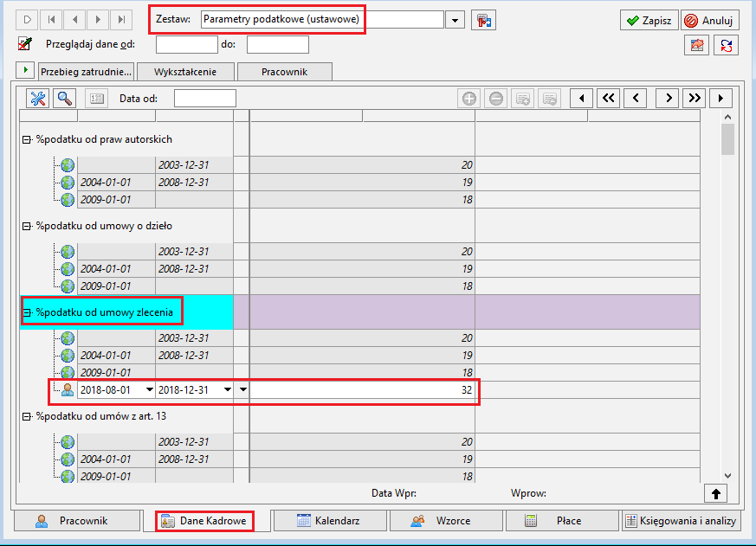The image size is (756, 546).
Task: Click the single left chevron button
Action: coord(636,99)
